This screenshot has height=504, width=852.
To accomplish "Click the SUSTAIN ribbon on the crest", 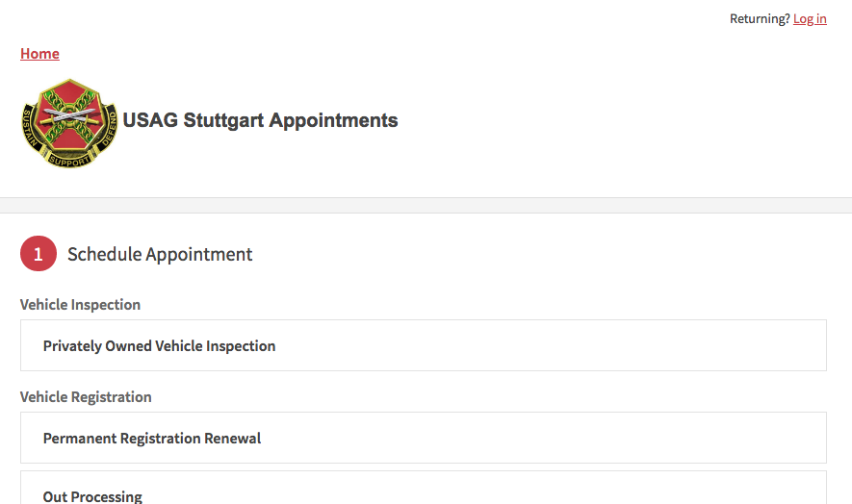I will pos(31,129).
